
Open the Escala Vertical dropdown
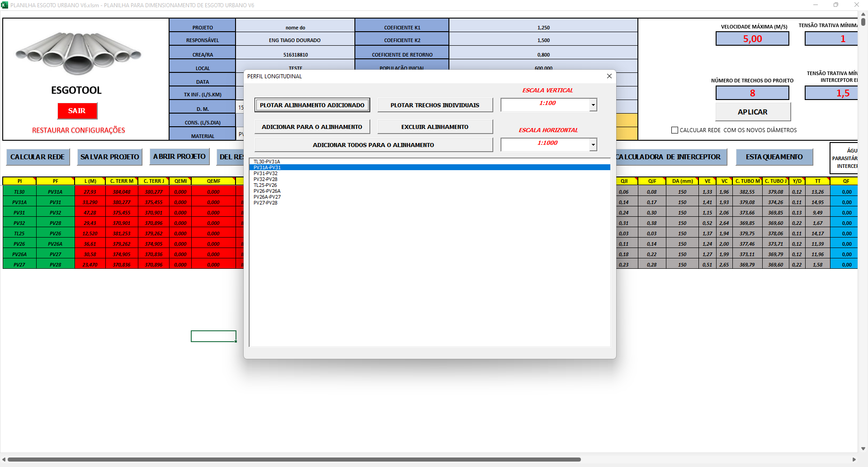tap(593, 105)
